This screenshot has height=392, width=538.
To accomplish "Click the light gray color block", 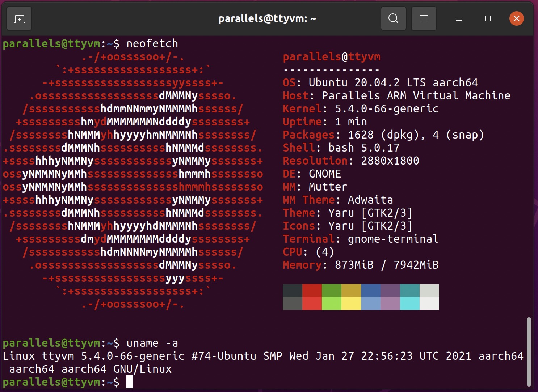I will (429, 290).
